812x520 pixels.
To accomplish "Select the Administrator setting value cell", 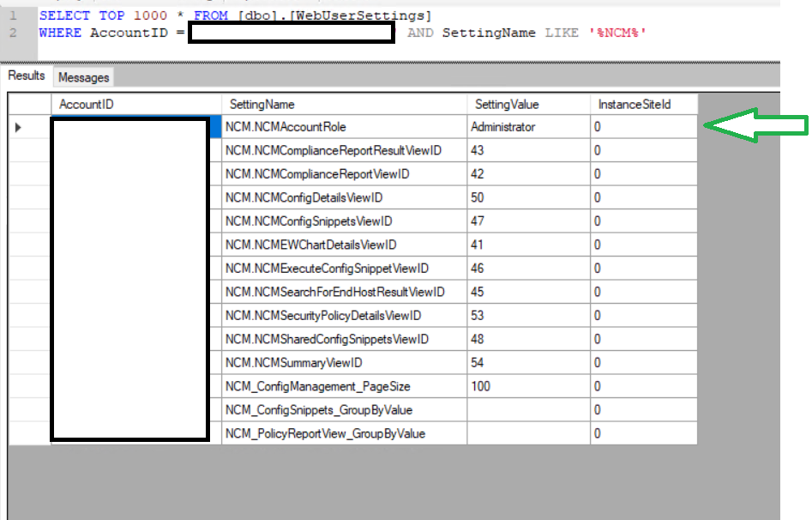I will 529,127.
